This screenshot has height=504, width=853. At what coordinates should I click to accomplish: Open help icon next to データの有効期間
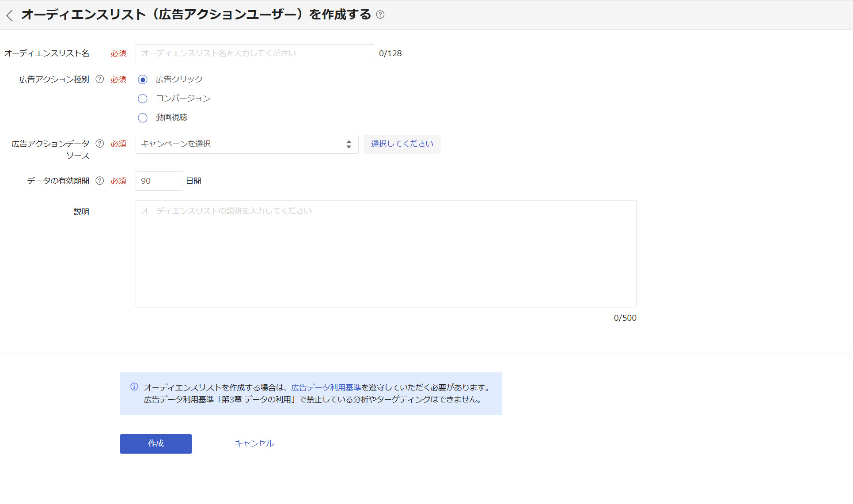(x=100, y=181)
